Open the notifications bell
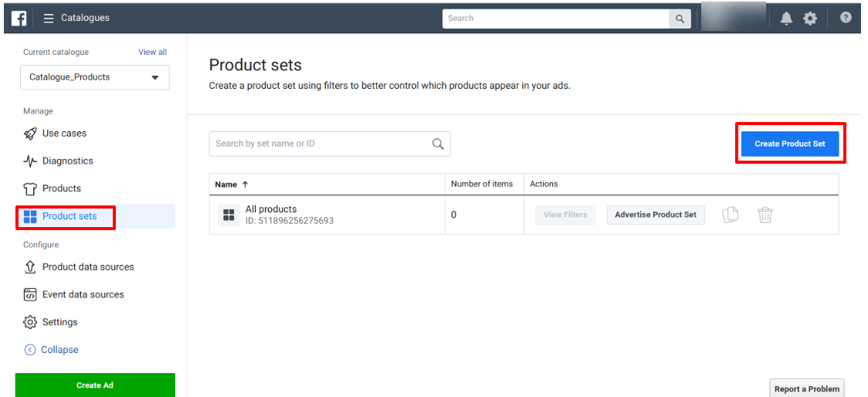The height and width of the screenshot is (397, 868). pyautogui.click(x=786, y=19)
